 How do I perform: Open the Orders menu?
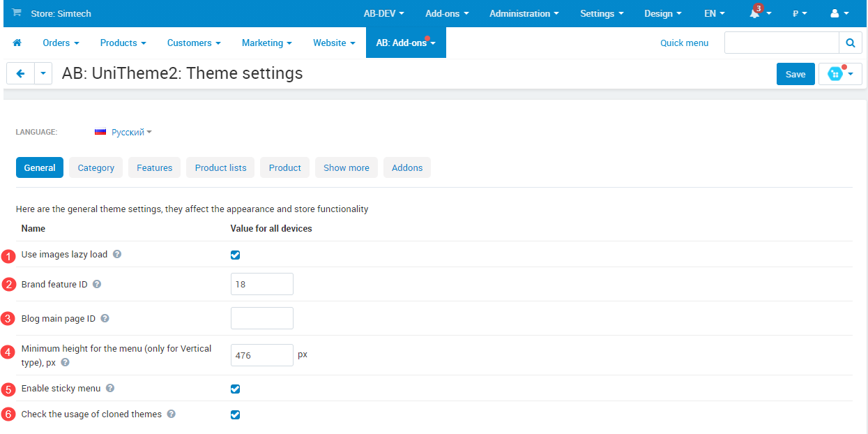[61, 43]
